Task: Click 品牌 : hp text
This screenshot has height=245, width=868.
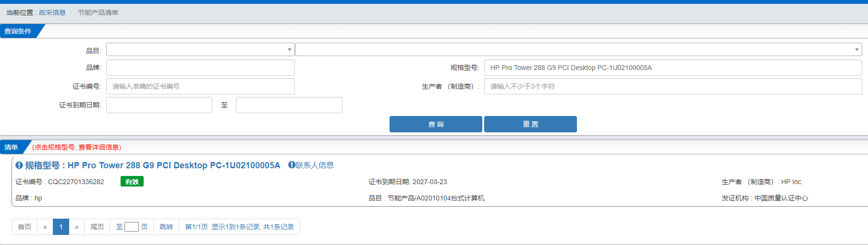Action: tap(29, 198)
